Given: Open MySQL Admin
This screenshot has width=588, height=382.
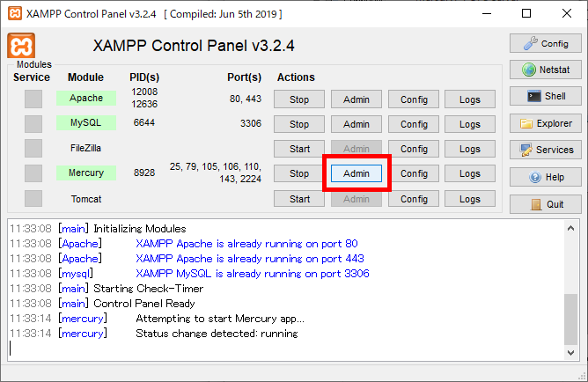Looking at the screenshot, I should (x=356, y=124).
